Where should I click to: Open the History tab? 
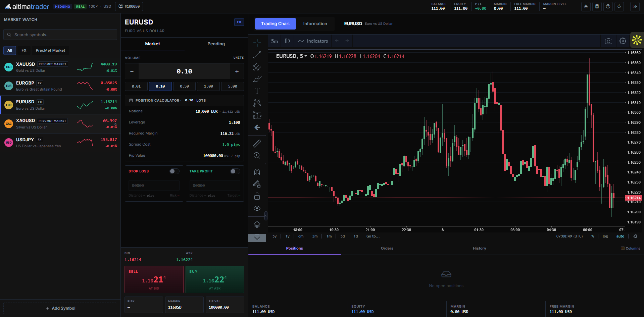(479, 248)
